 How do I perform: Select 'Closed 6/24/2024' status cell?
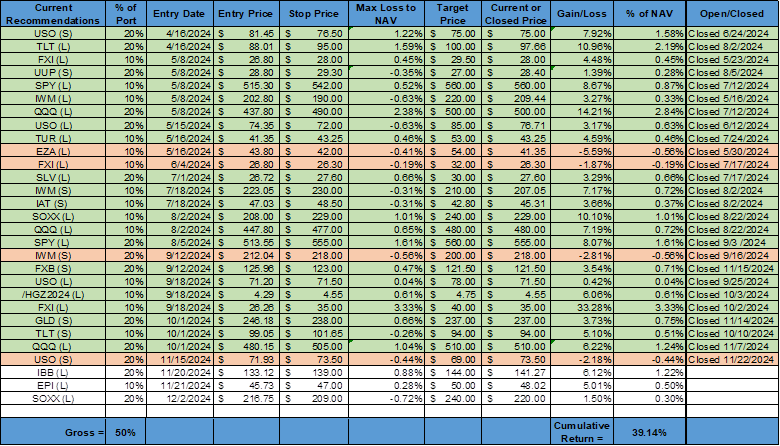pos(732,34)
